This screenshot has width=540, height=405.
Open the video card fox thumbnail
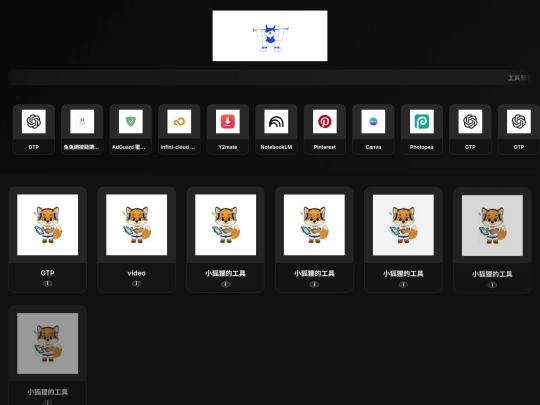137,225
